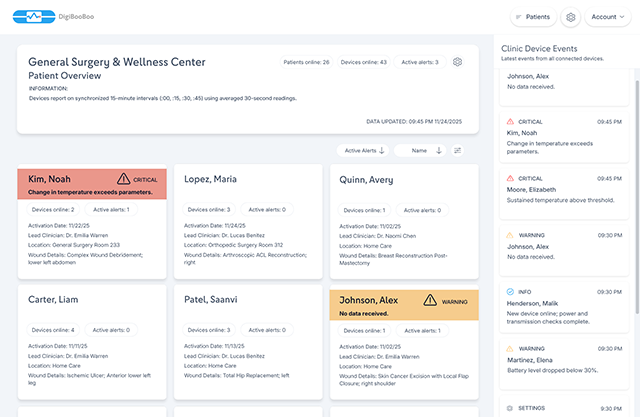This screenshot has width=640, height=417.
Task: Click critical warning triangle on Kim, Noah card
Action: pos(125,178)
